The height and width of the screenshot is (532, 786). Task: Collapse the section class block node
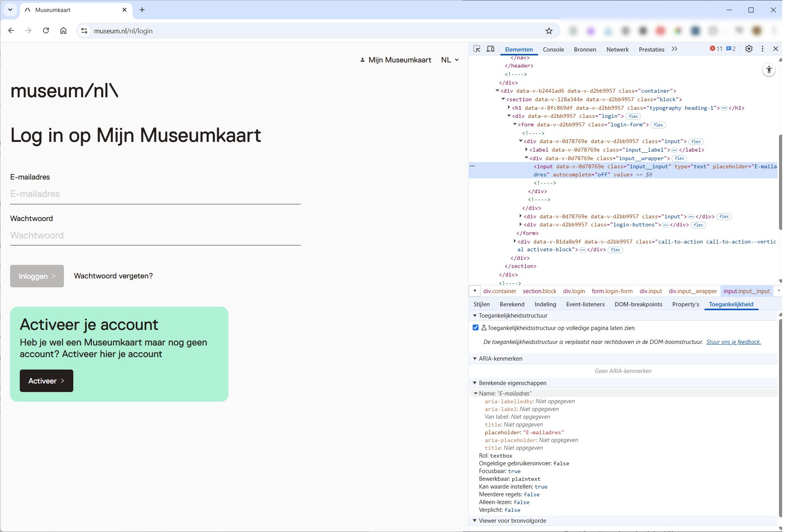[503, 99]
